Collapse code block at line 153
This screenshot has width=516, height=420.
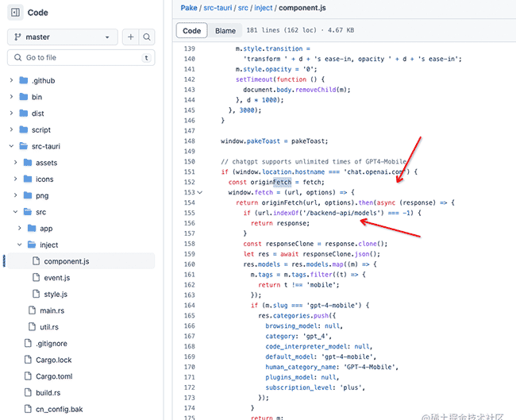pyautogui.click(x=200, y=193)
